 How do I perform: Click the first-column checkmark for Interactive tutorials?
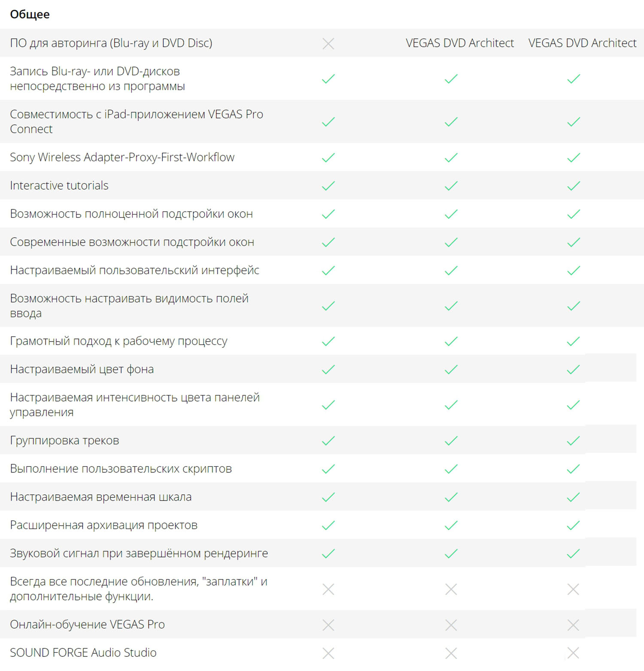tap(328, 186)
